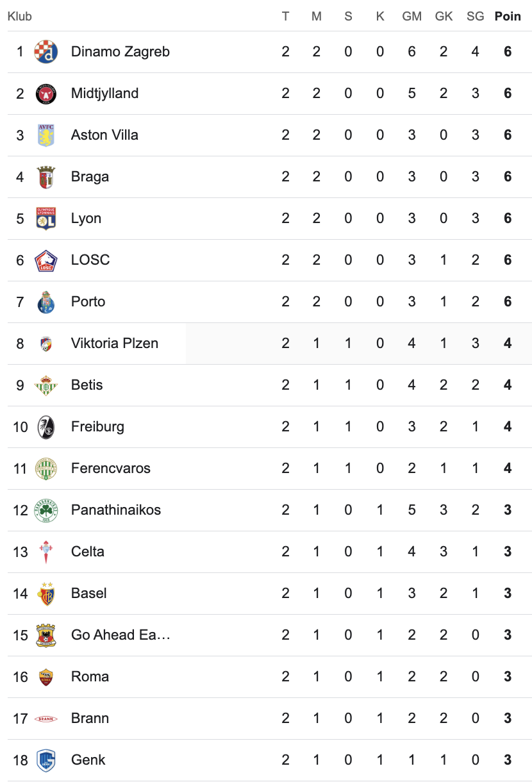Click the Midtjylland club logo
This screenshot has width=532, height=782.
[x=46, y=94]
